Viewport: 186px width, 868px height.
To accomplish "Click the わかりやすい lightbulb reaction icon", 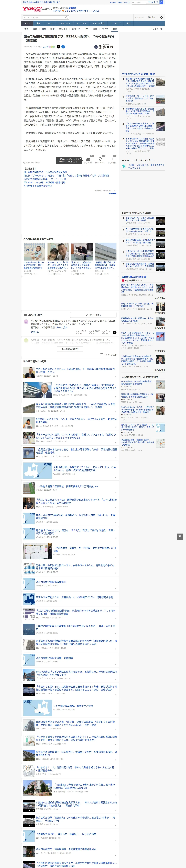I will (100, 159).
